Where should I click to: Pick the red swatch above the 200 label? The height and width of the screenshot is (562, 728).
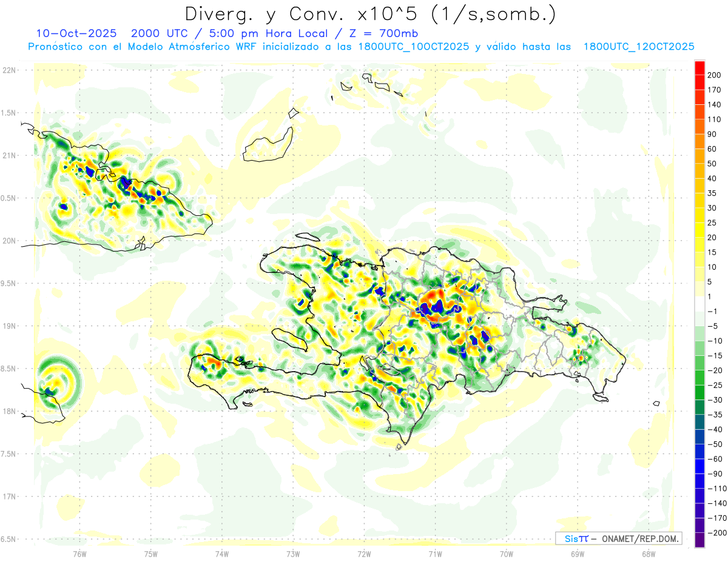pyautogui.click(x=699, y=68)
